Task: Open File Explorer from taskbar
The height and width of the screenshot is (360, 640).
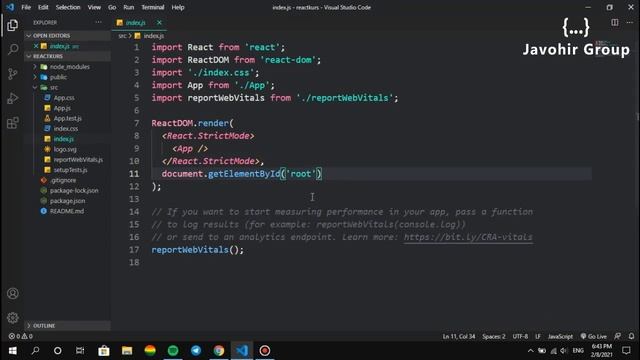Action: coord(127,351)
